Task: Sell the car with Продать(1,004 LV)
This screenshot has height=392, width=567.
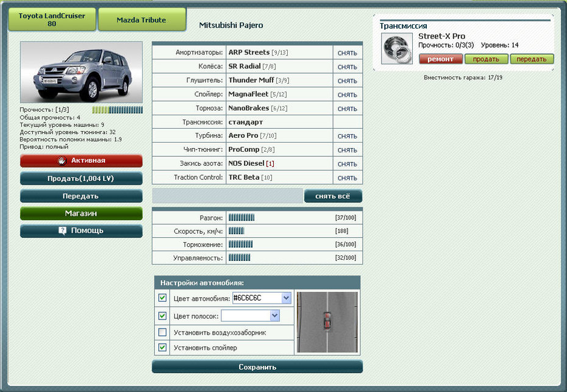Action: point(81,178)
